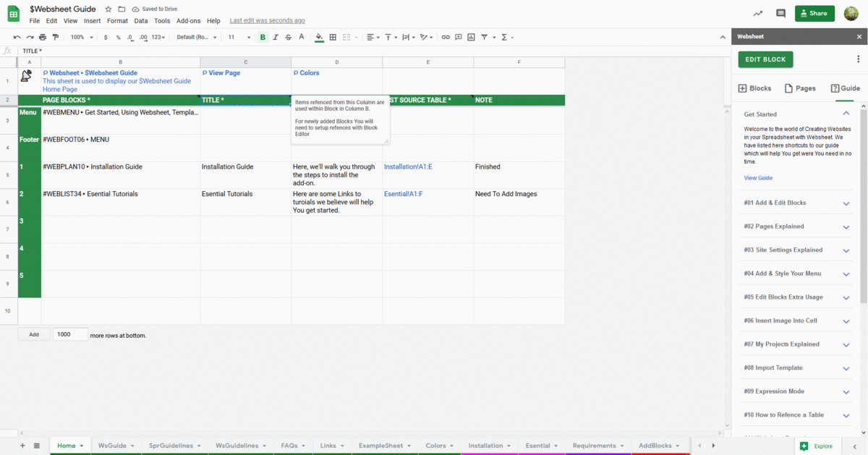Open vertical align options
The image size is (868, 455).
[x=391, y=37]
